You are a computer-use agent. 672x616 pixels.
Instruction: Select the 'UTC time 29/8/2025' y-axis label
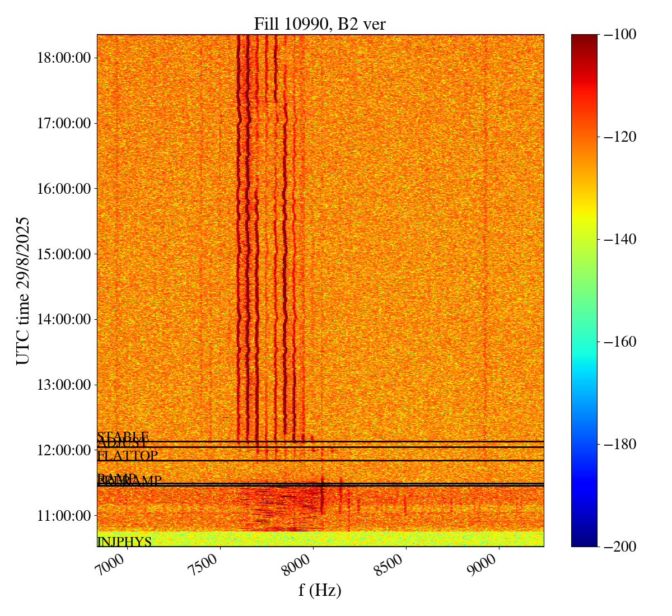coord(23,291)
